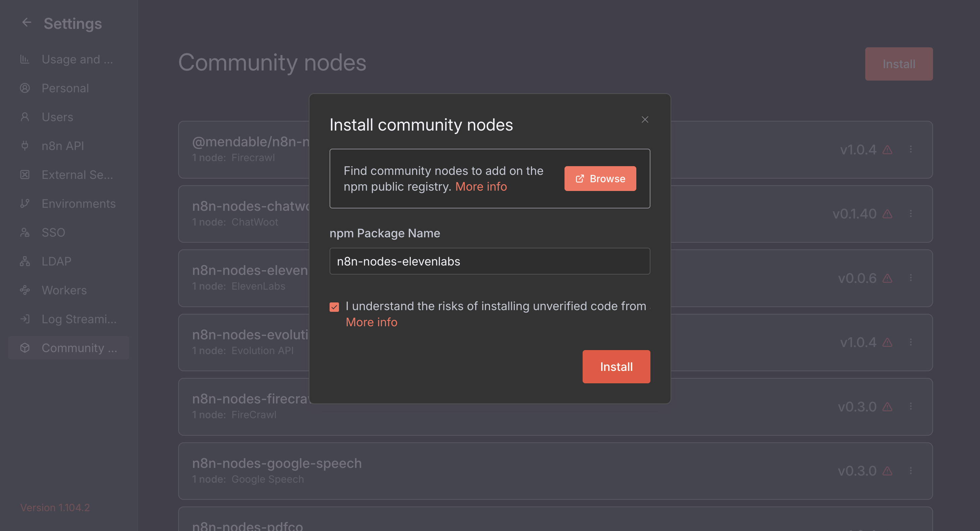Click the Usage and plan chart icon
The width and height of the screenshot is (980, 531).
(x=25, y=59)
